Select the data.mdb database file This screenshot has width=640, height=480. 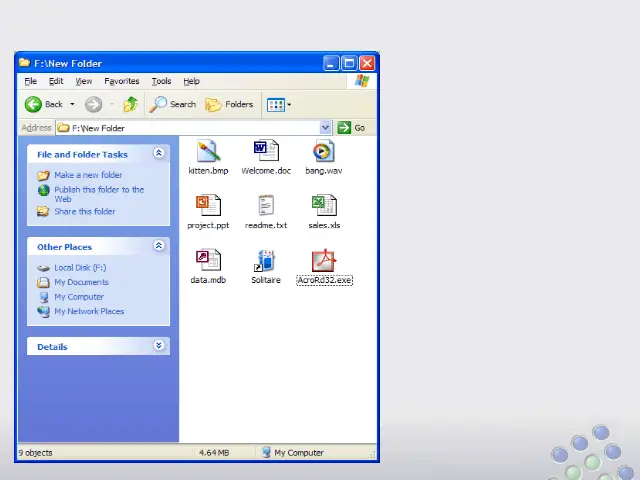pos(208,261)
